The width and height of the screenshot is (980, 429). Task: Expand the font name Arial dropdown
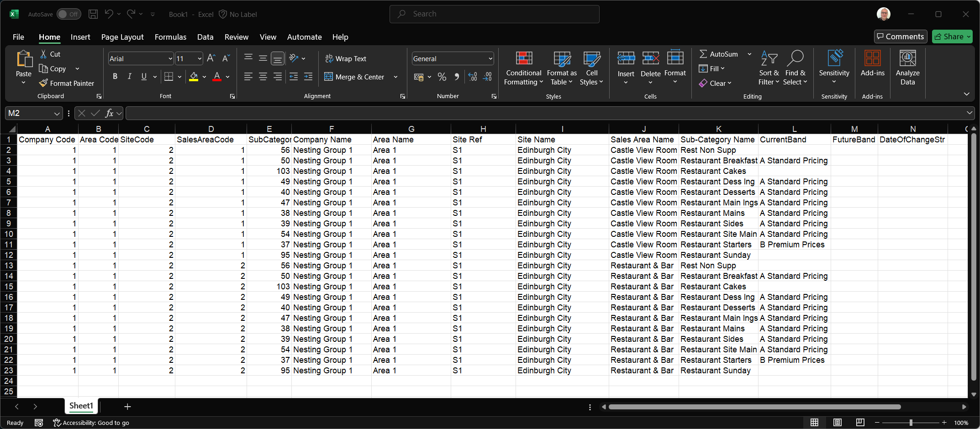click(170, 58)
